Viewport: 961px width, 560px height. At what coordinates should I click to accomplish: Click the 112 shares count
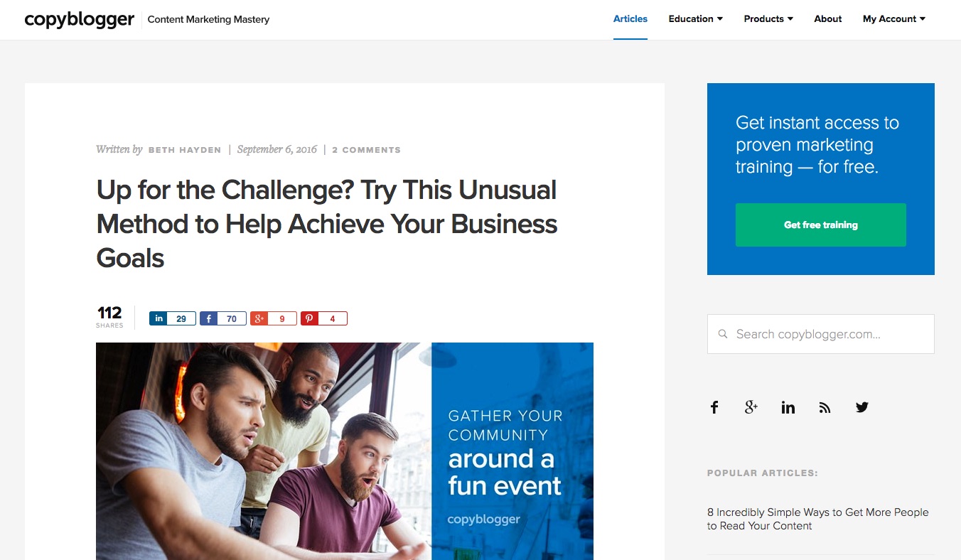point(109,317)
